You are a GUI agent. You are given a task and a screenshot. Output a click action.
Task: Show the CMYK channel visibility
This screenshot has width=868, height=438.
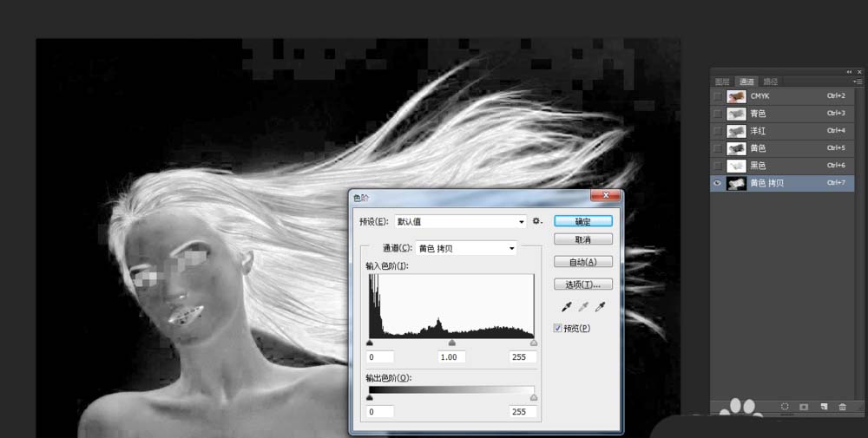coord(717,96)
